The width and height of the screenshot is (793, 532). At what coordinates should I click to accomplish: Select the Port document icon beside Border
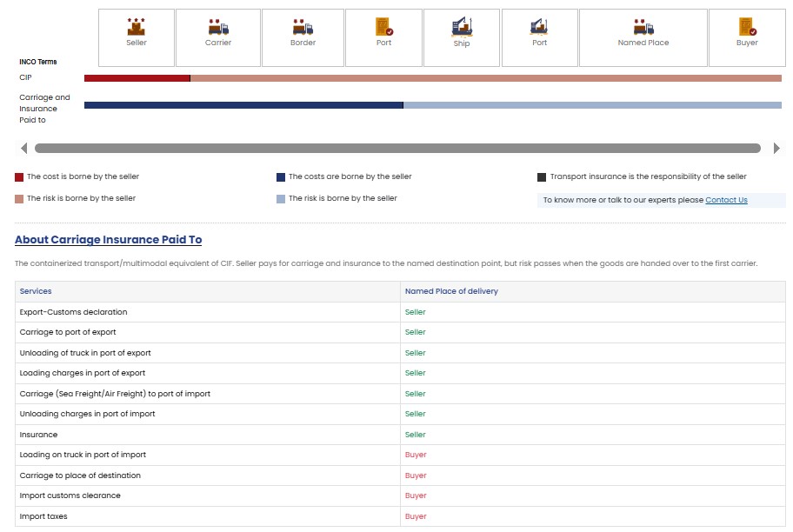383,27
